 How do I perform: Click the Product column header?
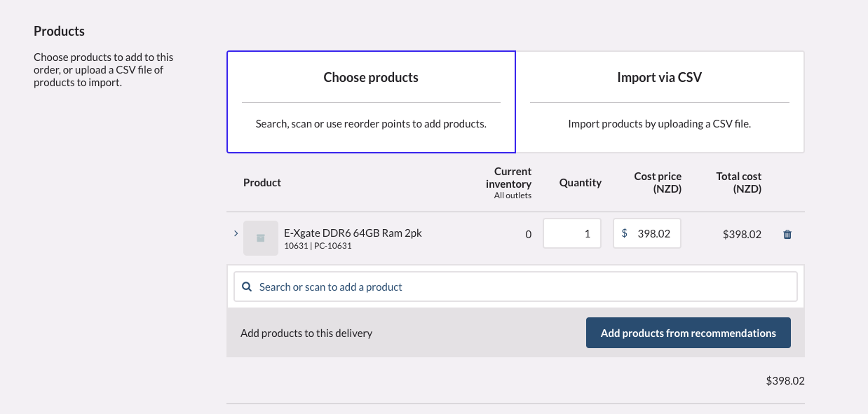pos(262,182)
